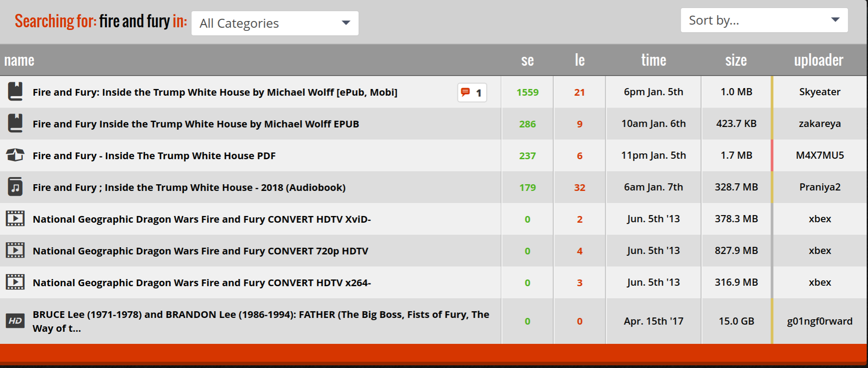
Task: Open the All Categories dropdown
Action: 275,23
